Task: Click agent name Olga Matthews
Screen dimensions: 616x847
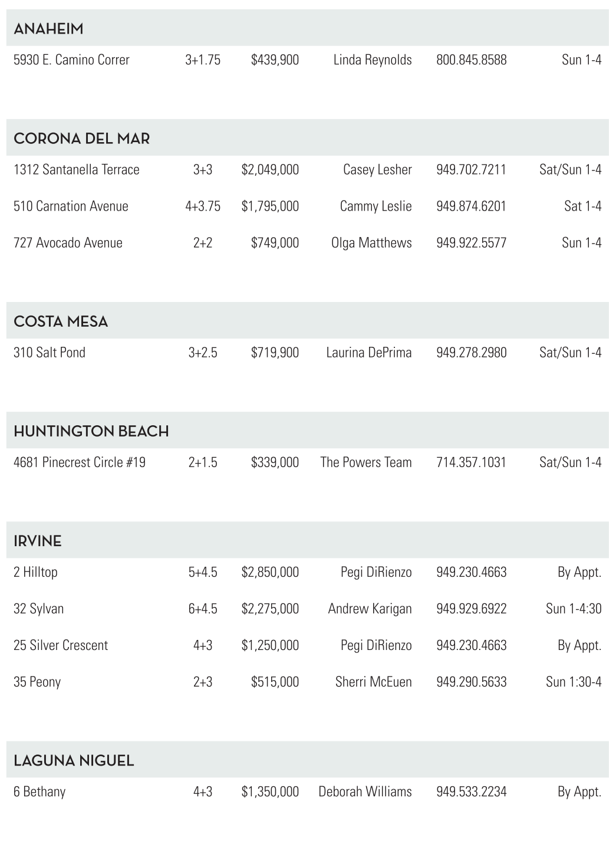Action: point(371,243)
